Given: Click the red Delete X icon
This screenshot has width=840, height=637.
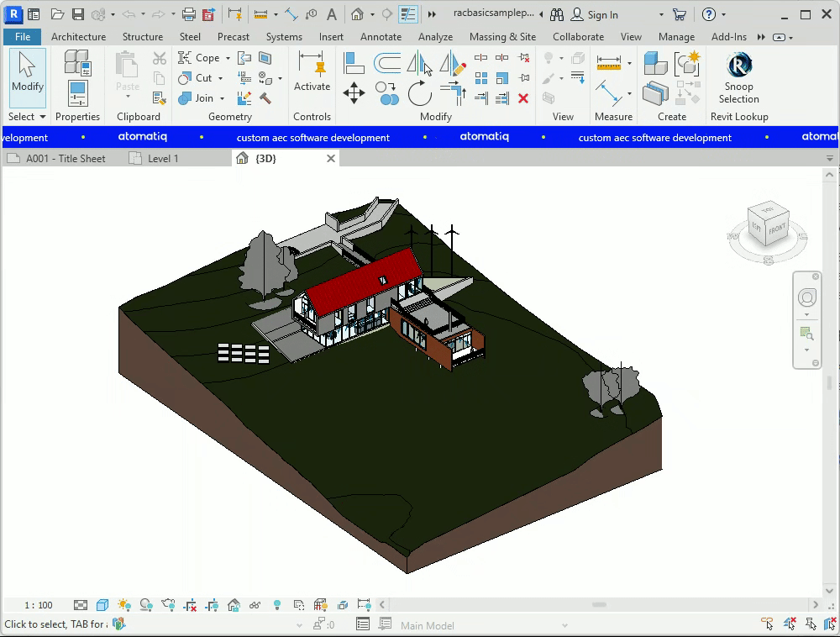Looking at the screenshot, I should [x=523, y=98].
